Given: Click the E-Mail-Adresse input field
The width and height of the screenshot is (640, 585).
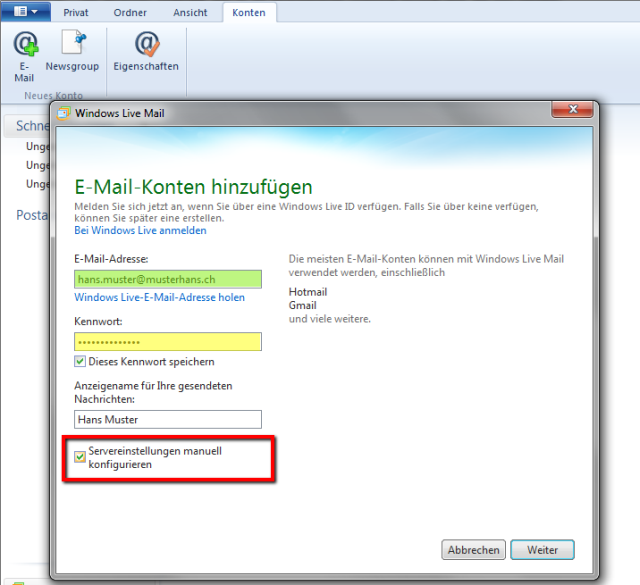Looking at the screenshot, I should tap(167, 279).
